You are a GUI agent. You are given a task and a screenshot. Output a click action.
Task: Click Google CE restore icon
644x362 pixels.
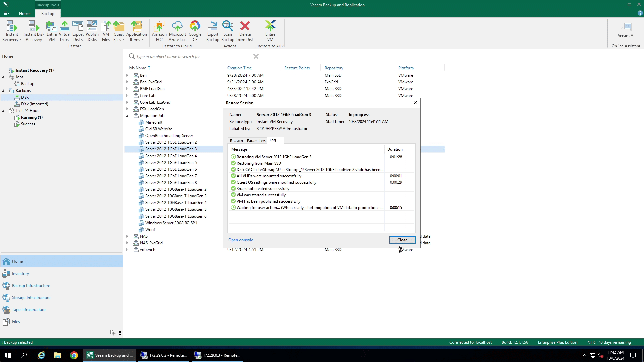click(x=195, y=31)
